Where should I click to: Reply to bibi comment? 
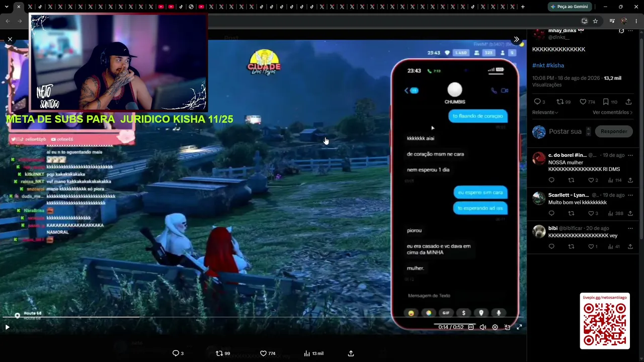(551, 246)
